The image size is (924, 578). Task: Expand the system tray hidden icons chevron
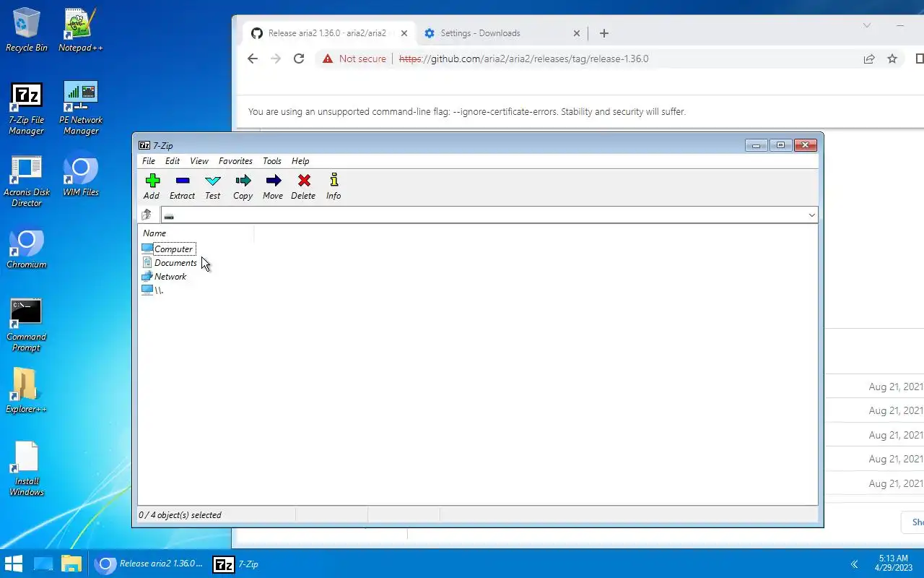pos(854,564)
